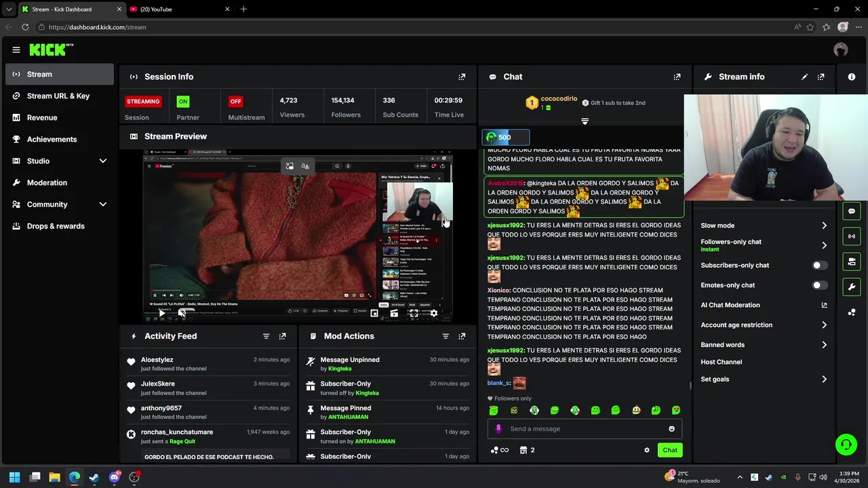Pop out the Mod Actions panel
Image resolution: width=868 pixels, height=488 pixels.
coord(462,336)
